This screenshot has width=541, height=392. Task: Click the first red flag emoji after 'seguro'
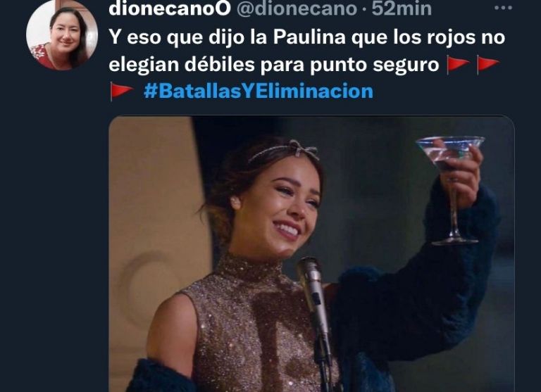click(x=458, y=65)
